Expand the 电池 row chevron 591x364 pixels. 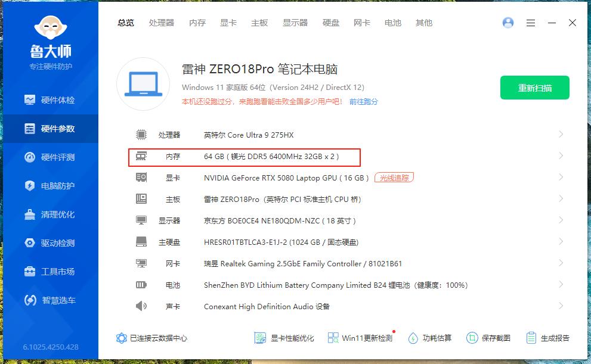[x=561, y=285]
